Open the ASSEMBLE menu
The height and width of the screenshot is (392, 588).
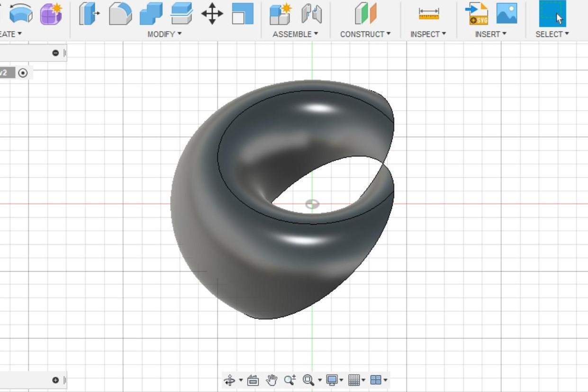[x=294, y=34]
